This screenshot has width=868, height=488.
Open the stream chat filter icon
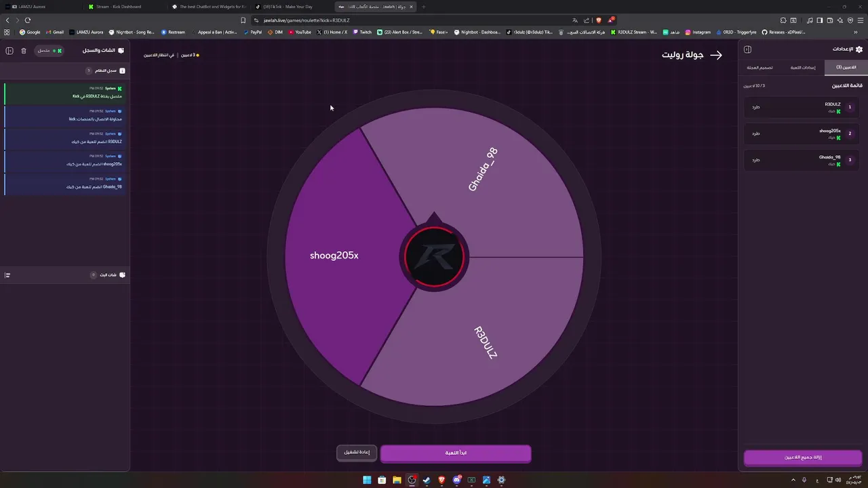coord(7,275)
